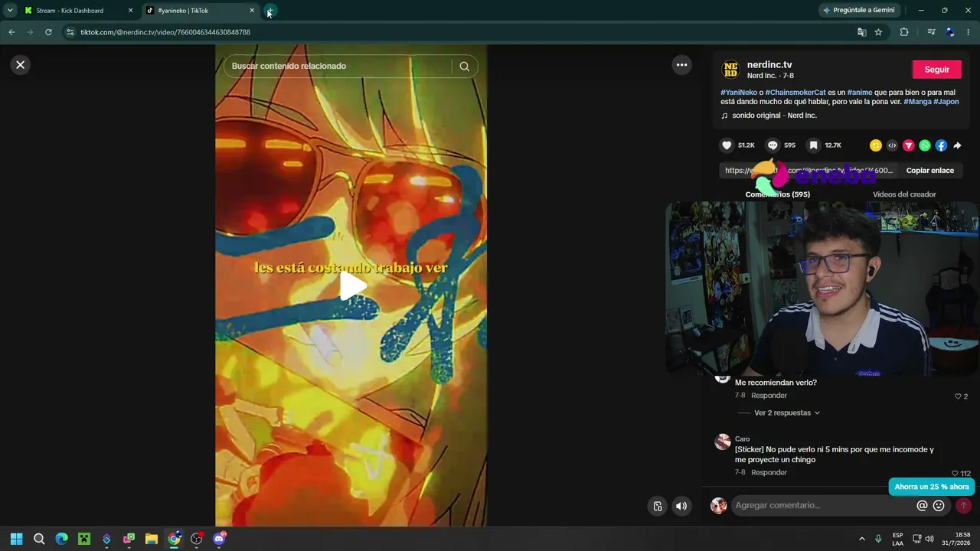Expand more share options with the arrow icon
The height and width of the screenshot is (551, 980).
(x=957, y=145)
